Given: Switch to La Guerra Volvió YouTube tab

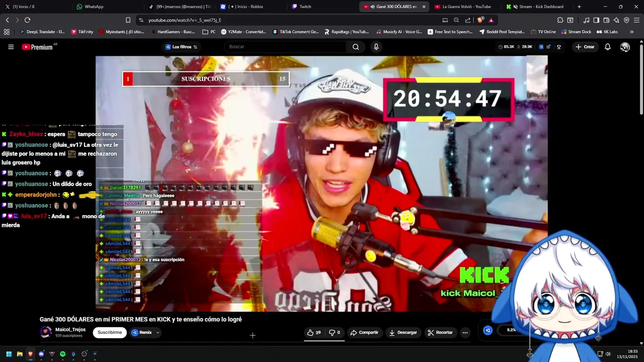Looking at the screenshot, I should coord(466,7).
